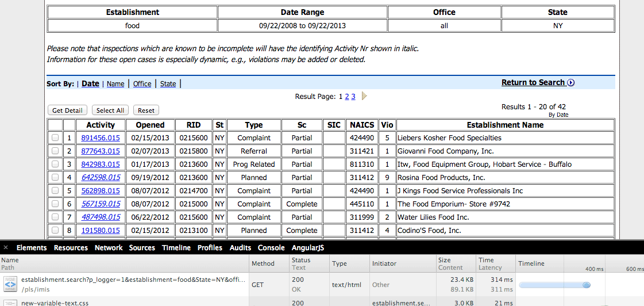Image resolution: width=644 pixels, height=306 pixels.
Task: Click the Select All button
Action: click(x=110, y=110)
